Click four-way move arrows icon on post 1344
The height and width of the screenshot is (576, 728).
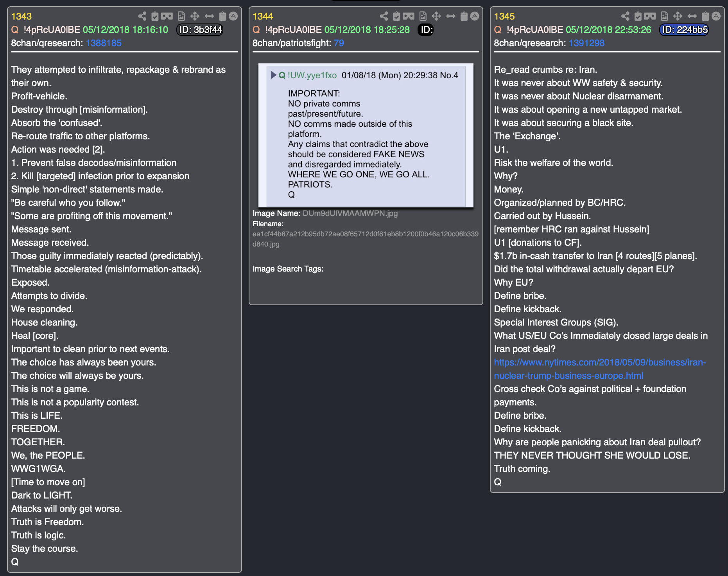point(436,16)
